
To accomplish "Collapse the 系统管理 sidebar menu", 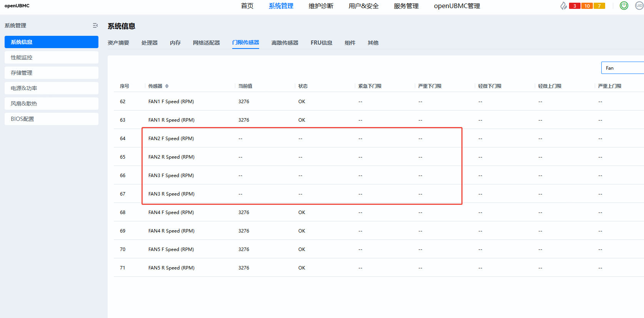I will (x=95, y=25).
